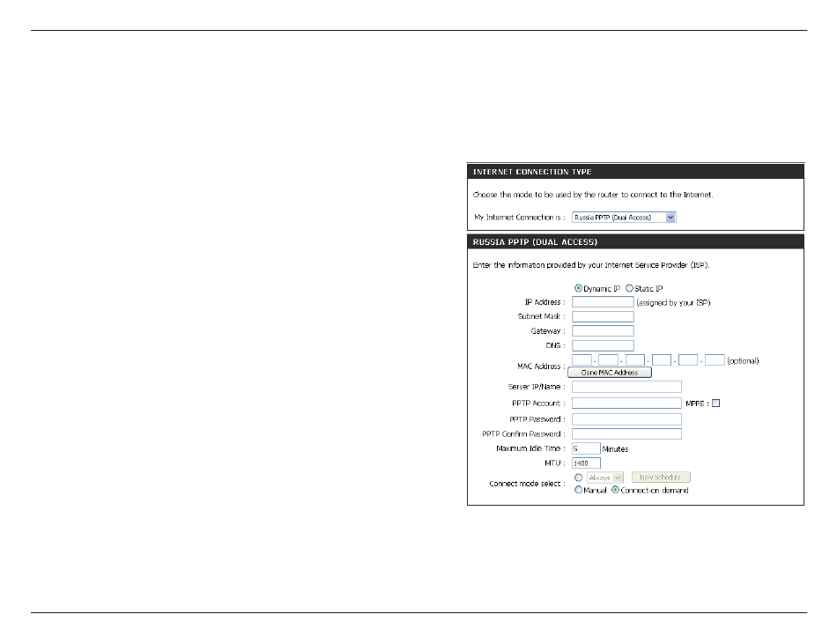The width and height of the screenshot is (837, 644).
Task: Click the PPTP Password input field
Action: point(626,419)
